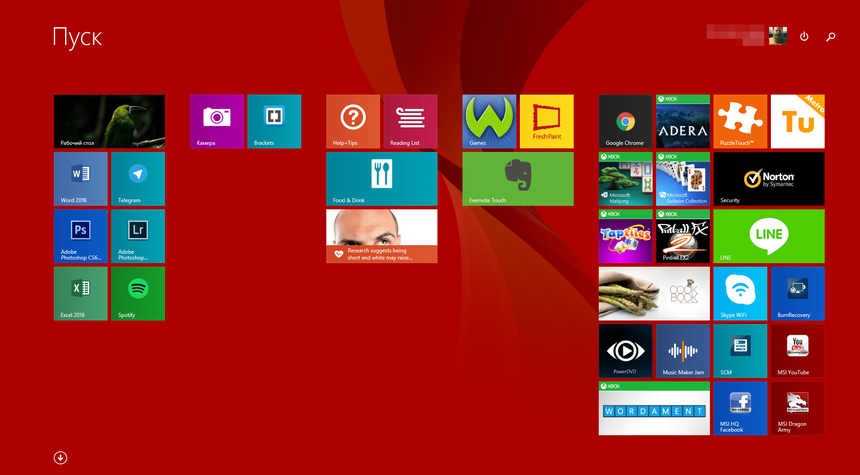
Task: Open the Wordament game tile
Action: tap(654, 408)
